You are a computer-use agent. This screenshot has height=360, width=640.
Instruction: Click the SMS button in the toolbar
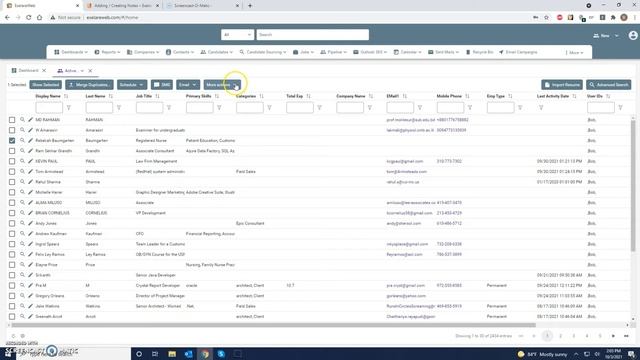[x=162, y=85]
